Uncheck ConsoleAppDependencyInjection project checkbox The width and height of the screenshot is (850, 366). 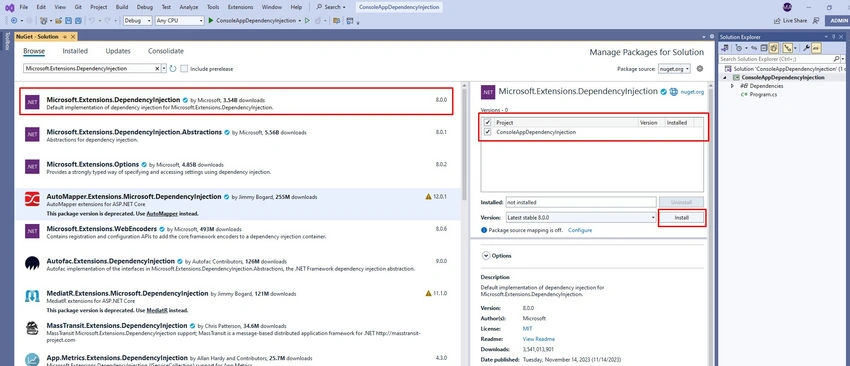tap(488, 132)
